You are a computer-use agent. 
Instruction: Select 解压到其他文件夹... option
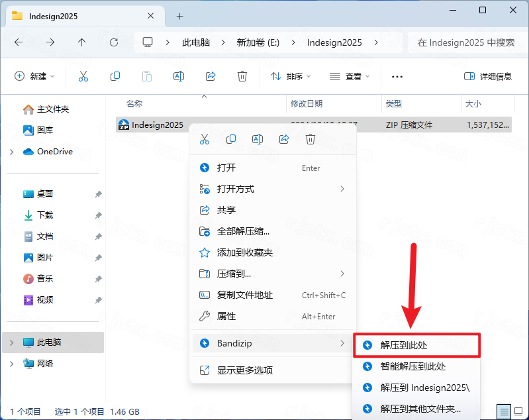click(x=416, y=409)
